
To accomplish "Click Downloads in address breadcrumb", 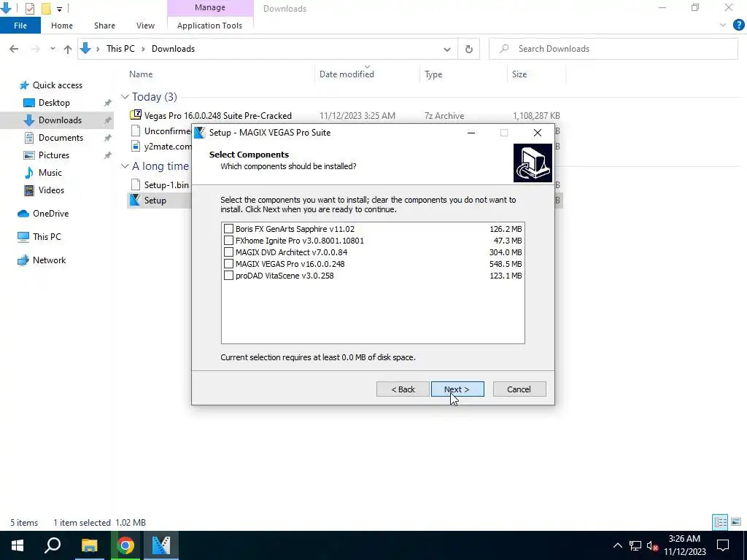I will pyautogui.click(x=173, y=49).
